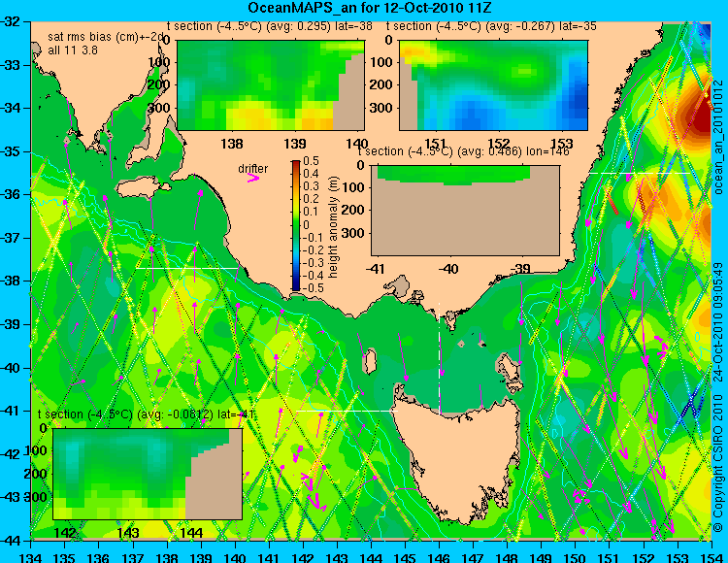
Task: Click the -36 latitude tick label on main axis
Action: 11,194
